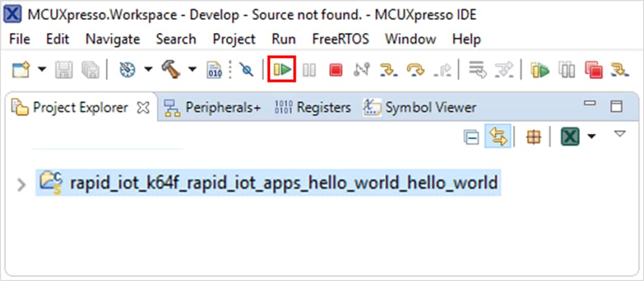Switch to the Peripherals+ tab

coord(212,108)
